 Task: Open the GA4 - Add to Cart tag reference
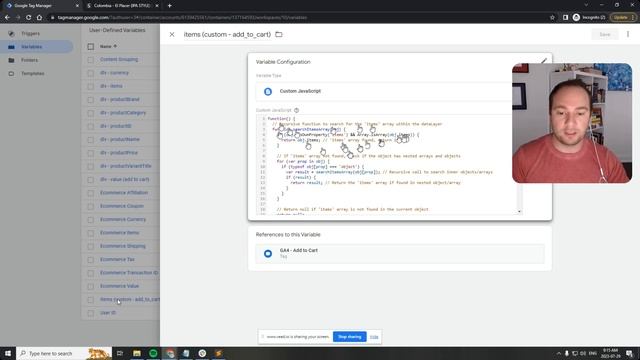[400, 253]
